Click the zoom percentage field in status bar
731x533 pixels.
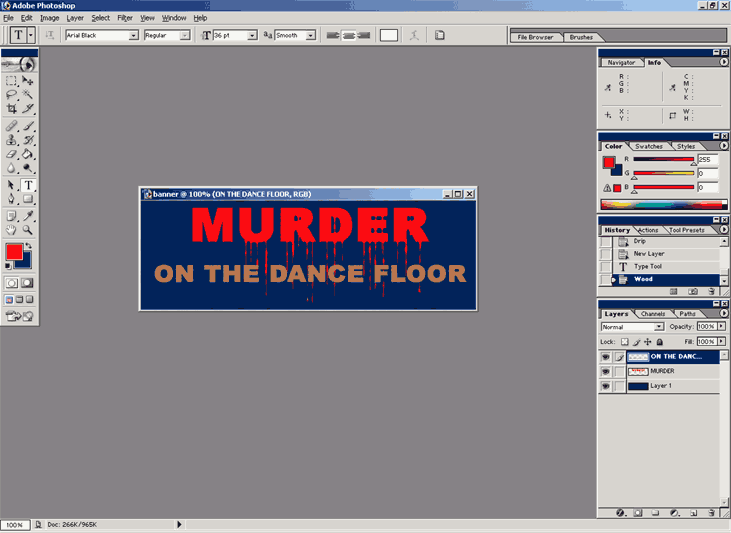15,525
